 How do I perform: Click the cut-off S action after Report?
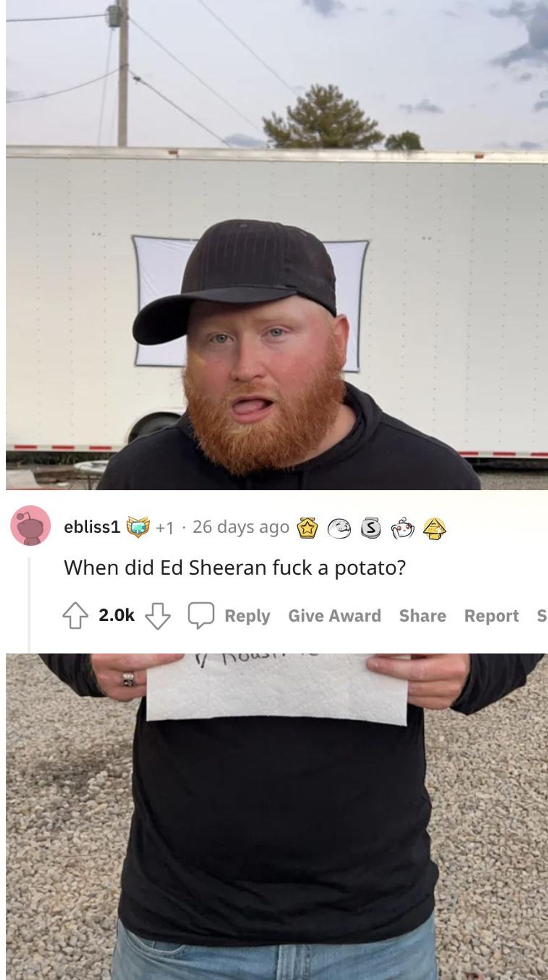tap(542, 616)
